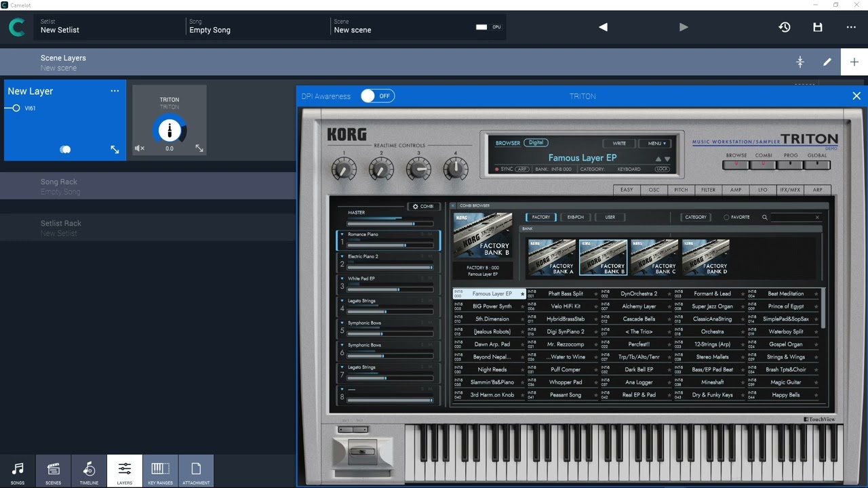Open the FILTER tab

tap(708, 190)
